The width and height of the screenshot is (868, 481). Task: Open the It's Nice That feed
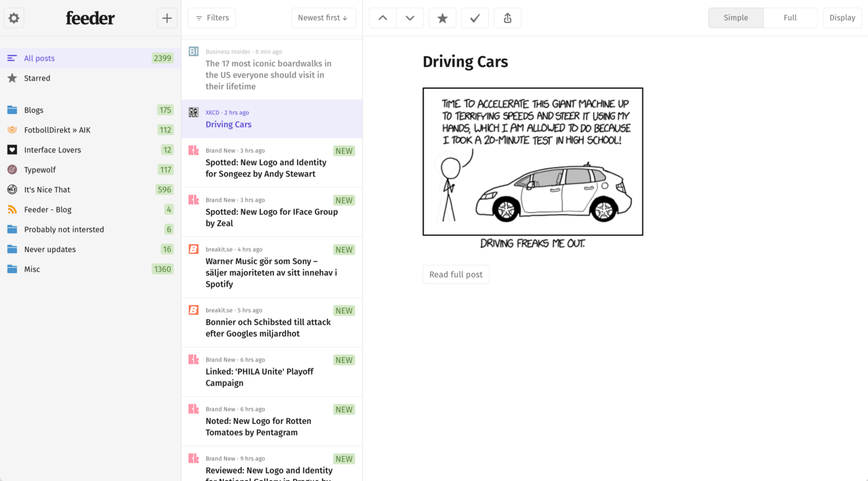click(x=91, y=189)
